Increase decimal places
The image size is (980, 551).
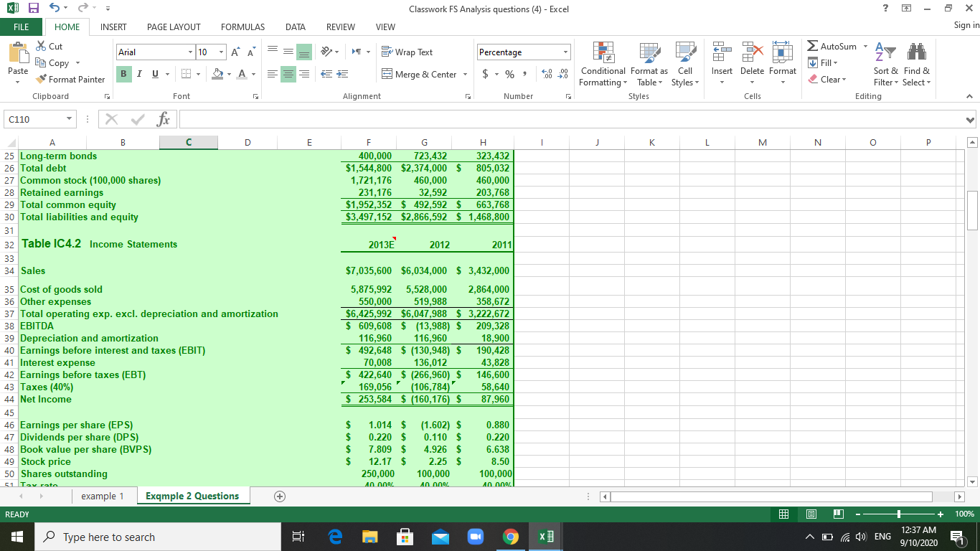tap(545, 75)
